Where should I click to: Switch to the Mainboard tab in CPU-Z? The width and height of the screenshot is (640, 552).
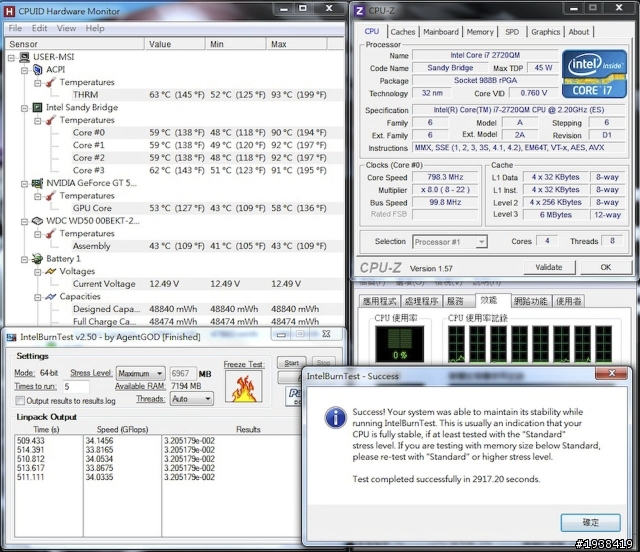click(x=441, y=32)
